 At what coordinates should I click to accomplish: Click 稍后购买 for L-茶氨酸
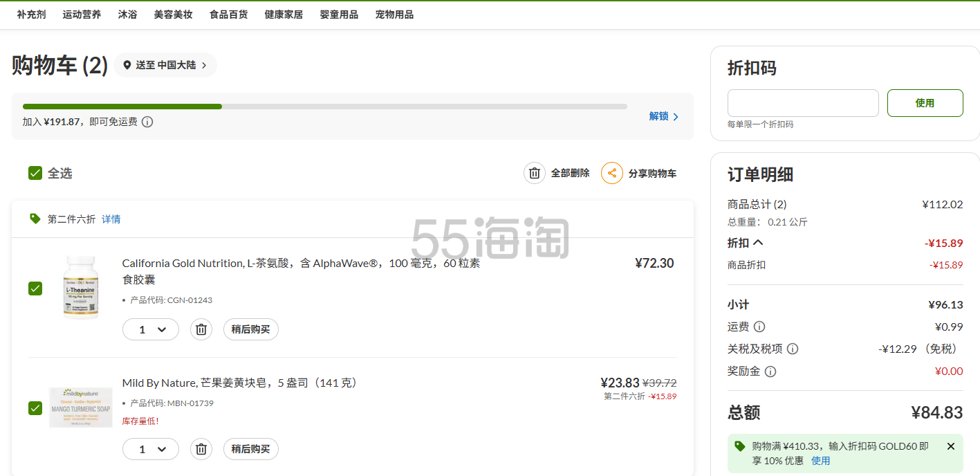(x=250, y=329)
